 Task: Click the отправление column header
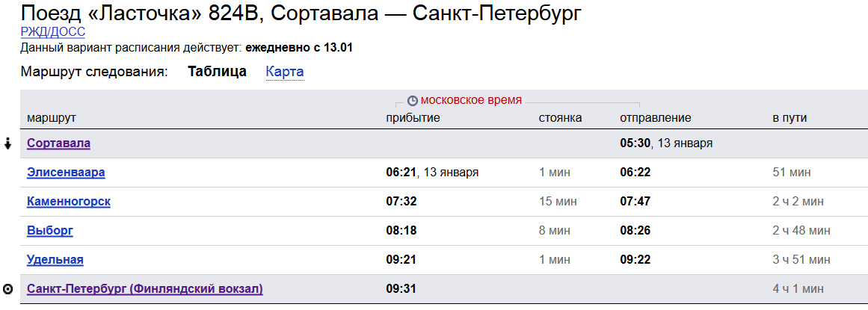click(x=655, y=118)
